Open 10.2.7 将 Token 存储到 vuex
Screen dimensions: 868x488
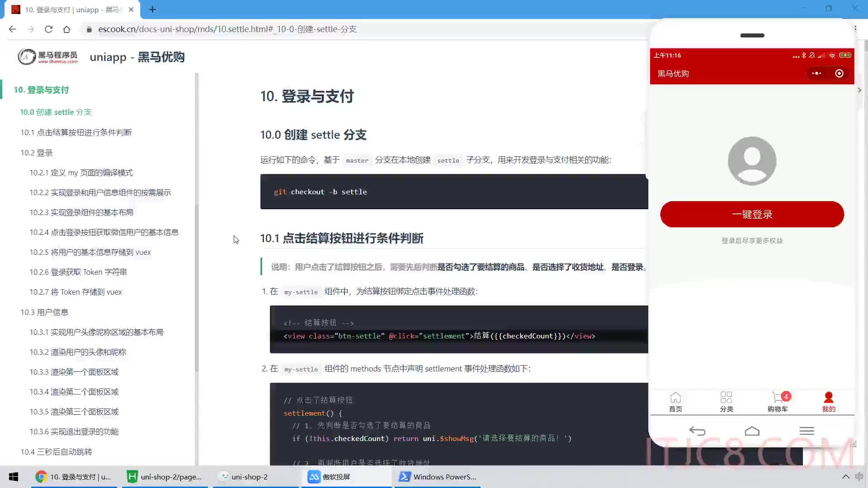(76, 292)
